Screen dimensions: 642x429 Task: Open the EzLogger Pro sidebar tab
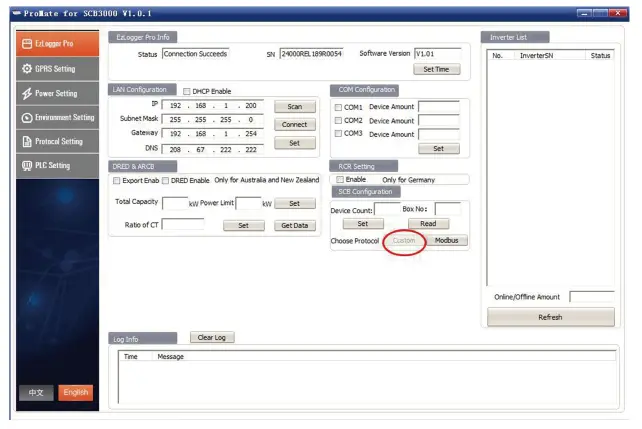(x=57, y=43)
